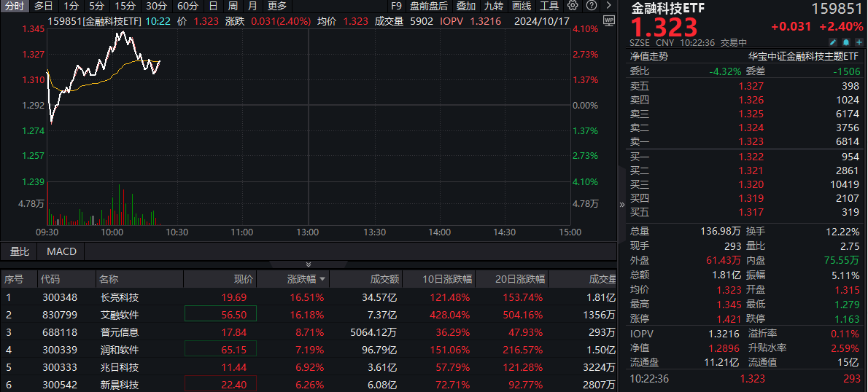
Task: Switch to the 多日 tab
Action: point(44,6)
